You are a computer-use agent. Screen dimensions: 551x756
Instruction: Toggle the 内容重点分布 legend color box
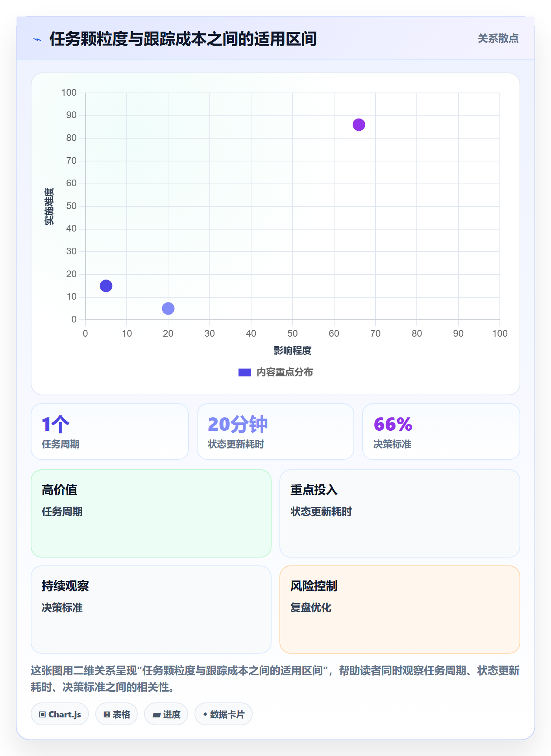click(x=244, y=372)
